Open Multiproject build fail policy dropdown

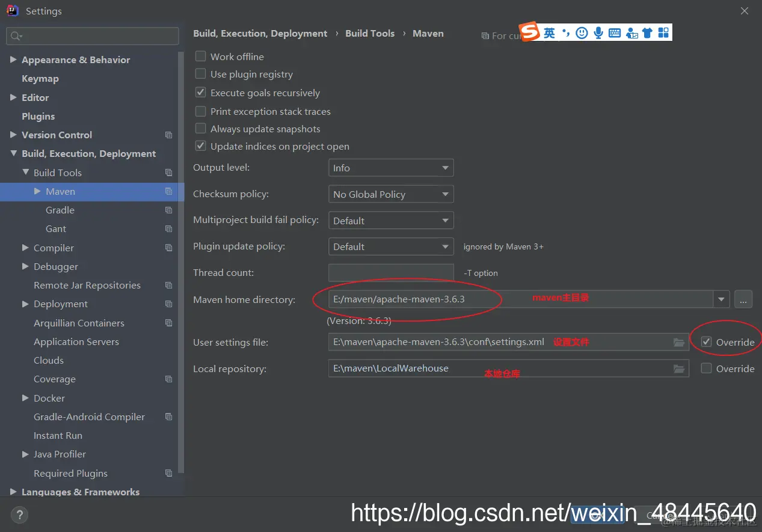click(x=391, y=221)
